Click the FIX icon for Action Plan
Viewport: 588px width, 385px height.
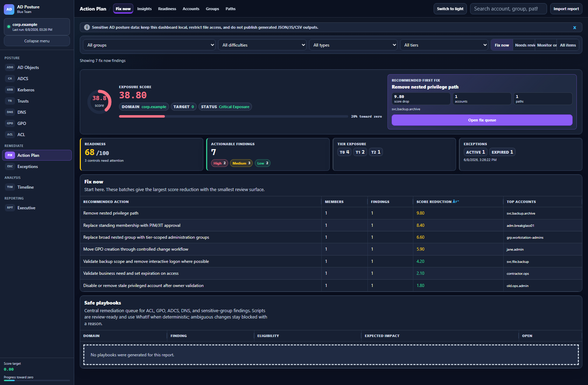(x=10, y=155)
